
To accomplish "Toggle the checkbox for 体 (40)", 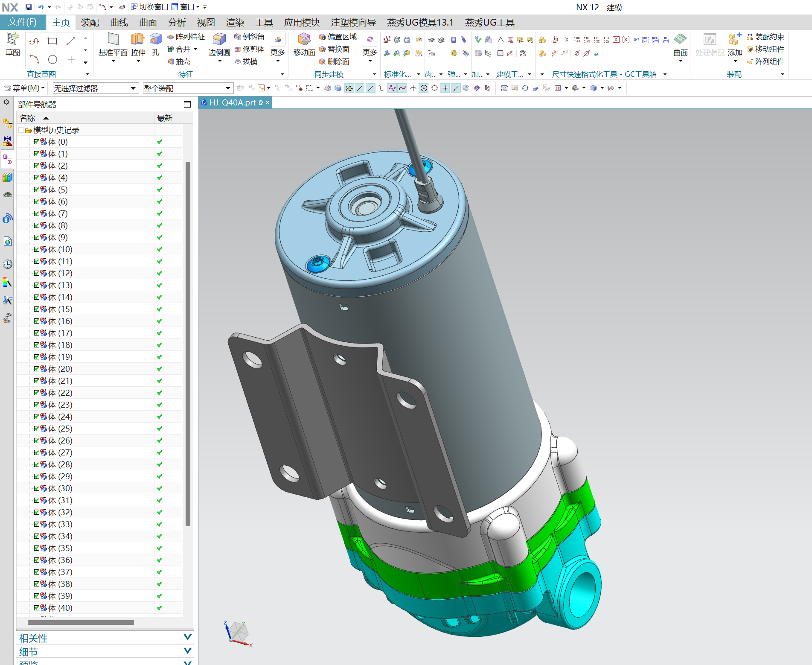I will (37, 608).
